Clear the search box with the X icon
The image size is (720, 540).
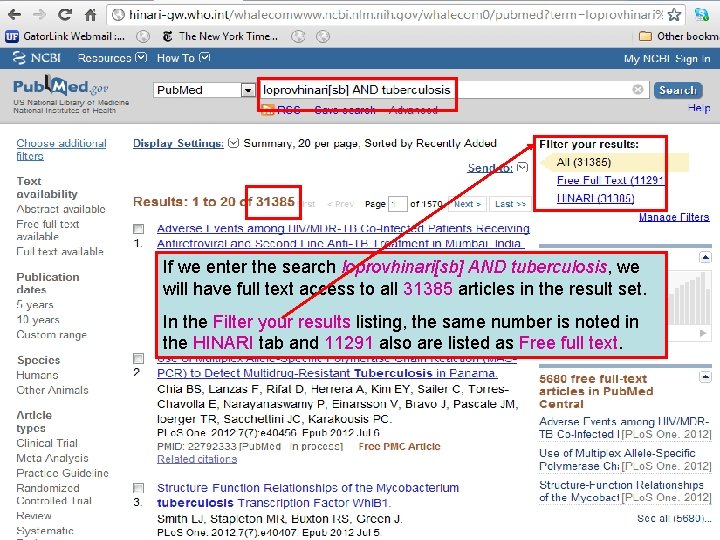pyautogui.click(x=637, y=90)
